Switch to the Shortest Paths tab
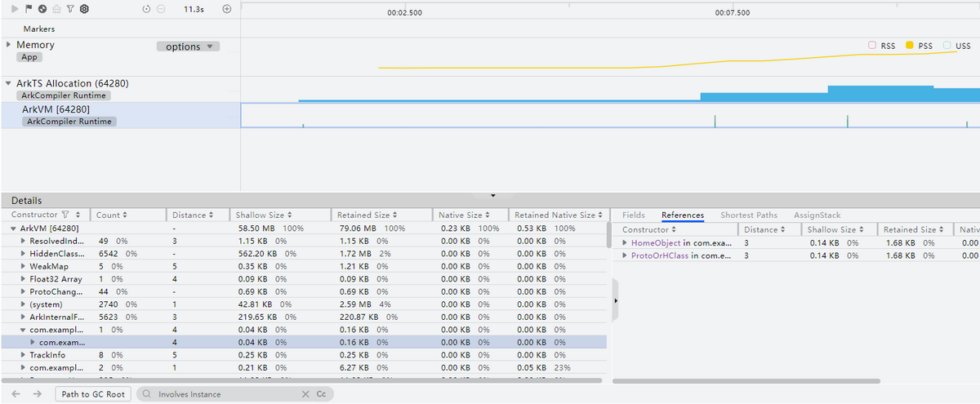980x404 pixels. (x=748, y=215)
